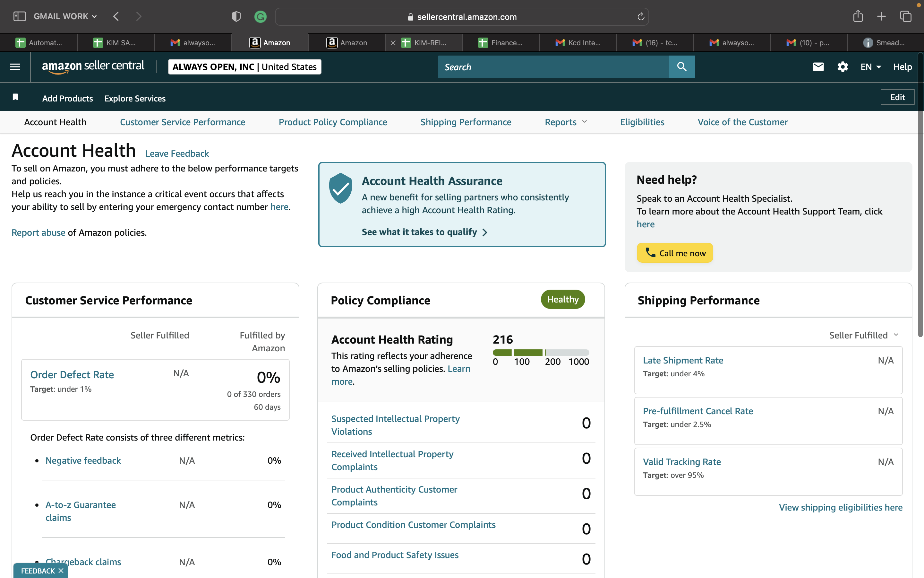This screenshot has width=924, height=578.
Task: Click the Leave Feedback link
Action: pos(177,153)
